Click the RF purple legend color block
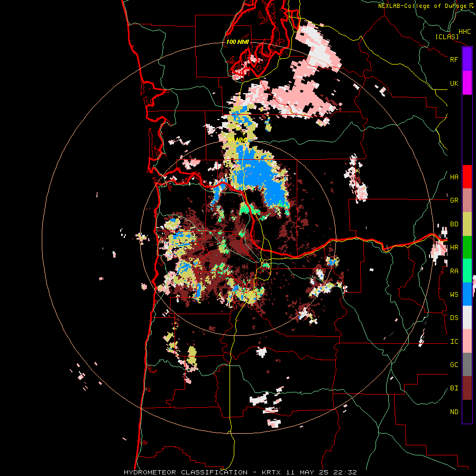The image size is (476, 476). [467, 59]
